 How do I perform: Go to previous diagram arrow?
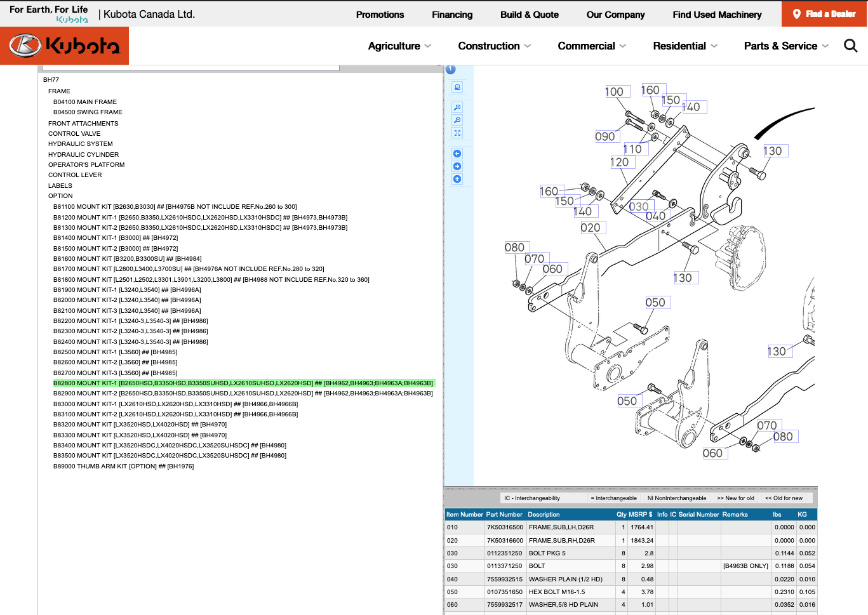[x=457, y=154]
